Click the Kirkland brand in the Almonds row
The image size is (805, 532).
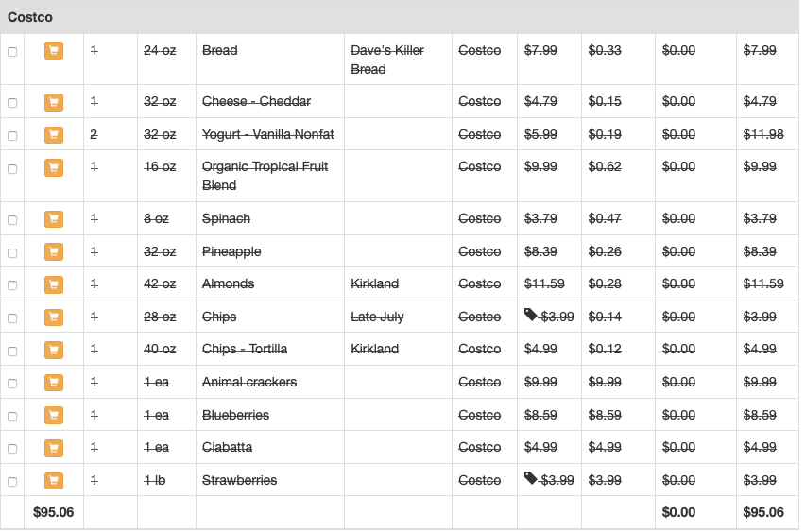point(375,283)
